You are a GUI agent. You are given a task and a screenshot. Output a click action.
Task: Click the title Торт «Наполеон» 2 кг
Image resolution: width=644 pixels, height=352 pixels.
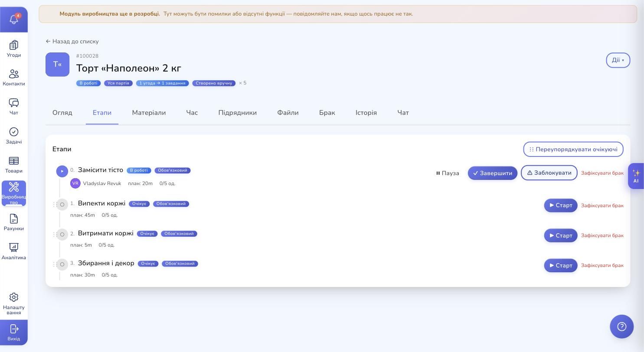click(x=129, y=68)
